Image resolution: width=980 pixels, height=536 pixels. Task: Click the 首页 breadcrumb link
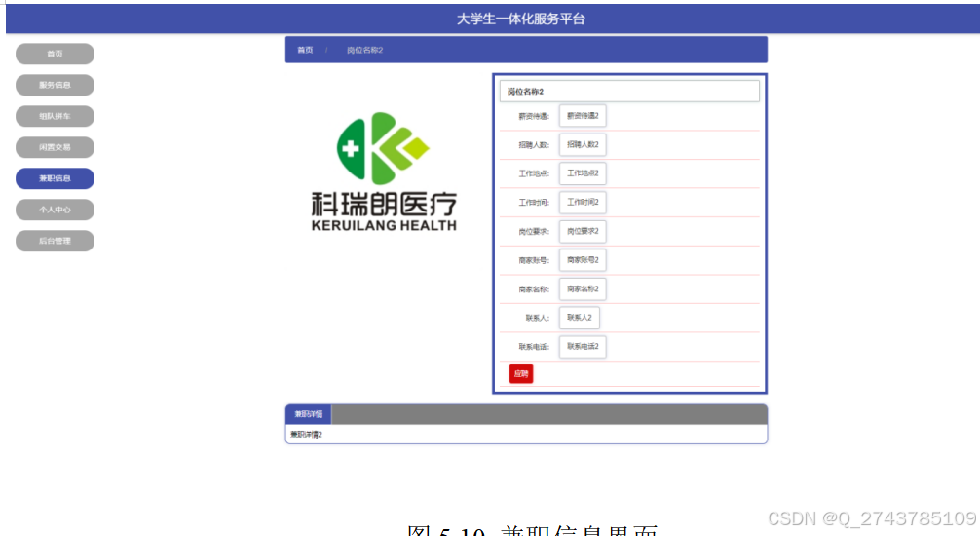click(305, 50)
